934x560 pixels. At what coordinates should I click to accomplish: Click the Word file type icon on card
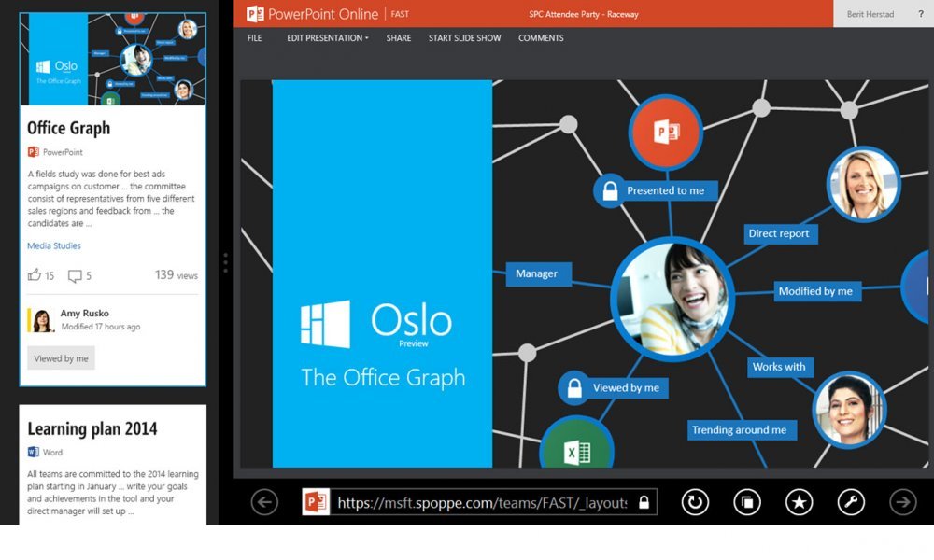[x=34, y=453]
